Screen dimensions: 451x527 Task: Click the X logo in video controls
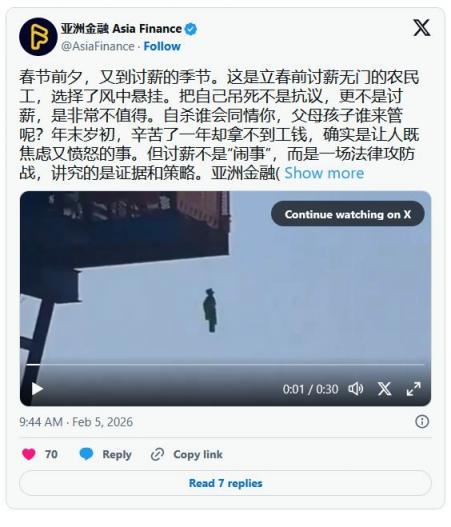point(384,389)
